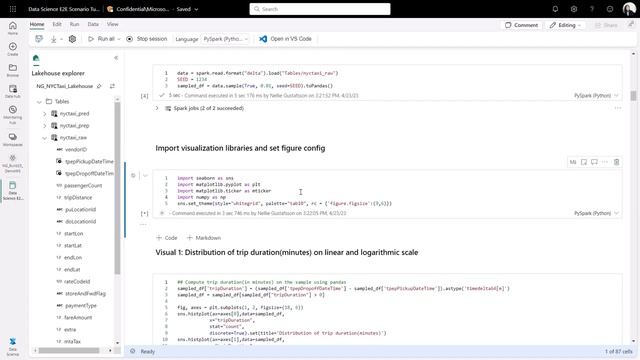Click Run all button
This screenshot has width=640, height=360.
pos(101,39)
